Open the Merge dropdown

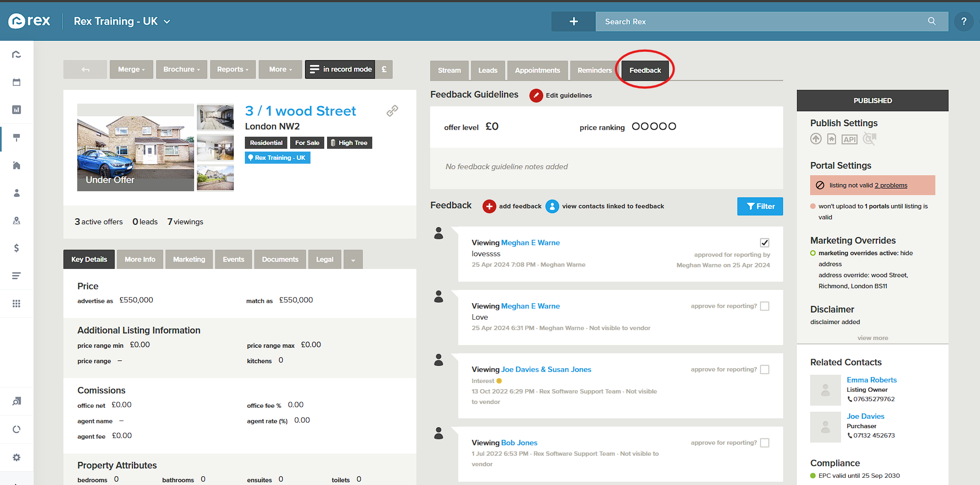point(131,69)
